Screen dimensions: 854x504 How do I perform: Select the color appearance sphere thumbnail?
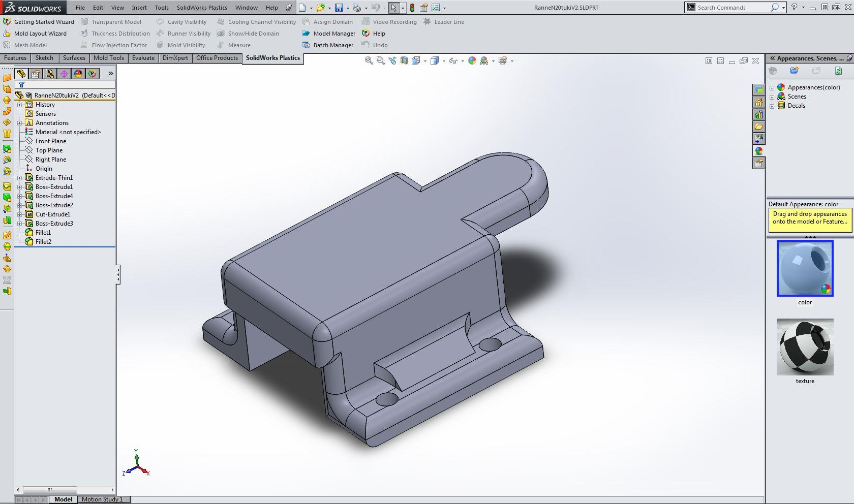(x=805, y=268)
